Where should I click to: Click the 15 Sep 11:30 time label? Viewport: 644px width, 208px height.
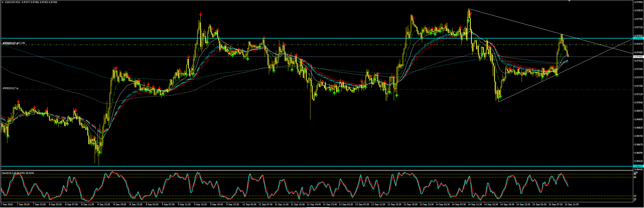571,204
